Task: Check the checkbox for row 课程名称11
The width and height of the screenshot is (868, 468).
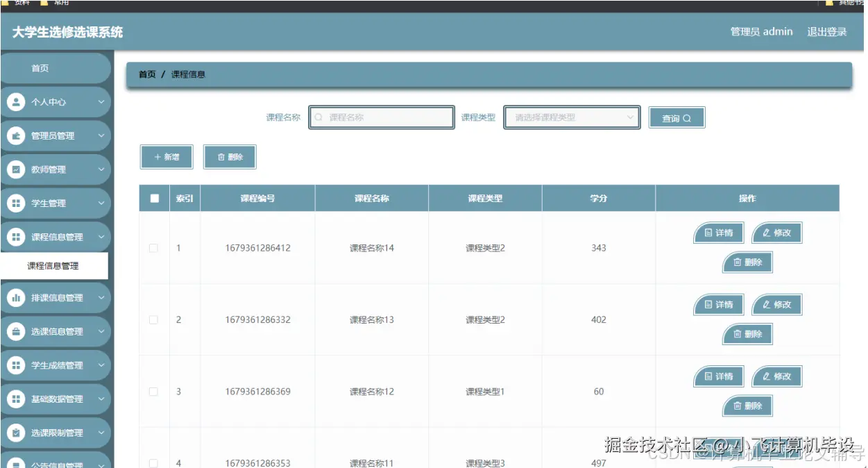Action: pyautogui.click(x=154, y=463)
